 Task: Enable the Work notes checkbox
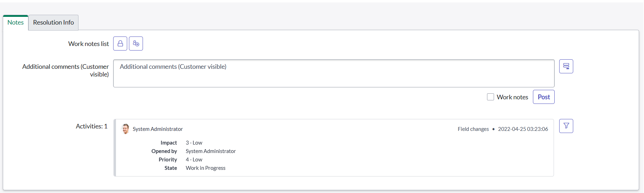[491, 97]
